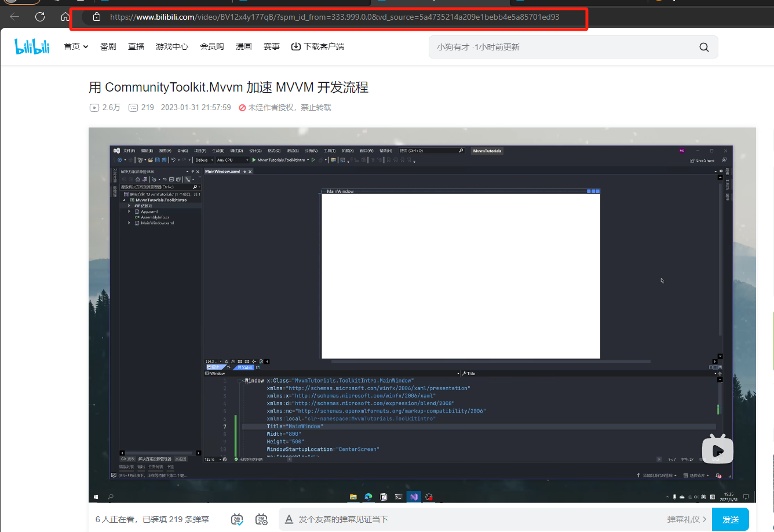
Task: Click the bilibili TV play button overlay on the video
Action: pos(718,450)
